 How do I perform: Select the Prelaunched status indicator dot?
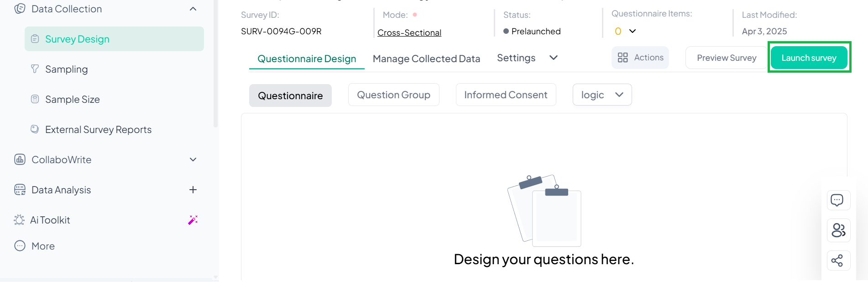click(505, 31)
